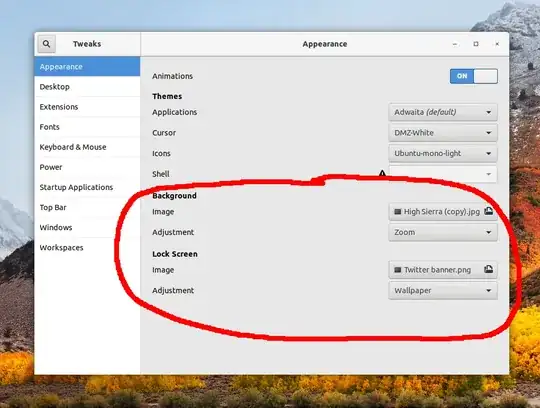This screenshot has width=540, height=408.
Task: Click the image thumbnail icon beside High Sierra (copy).jpg
Action: tap(397, 212)
